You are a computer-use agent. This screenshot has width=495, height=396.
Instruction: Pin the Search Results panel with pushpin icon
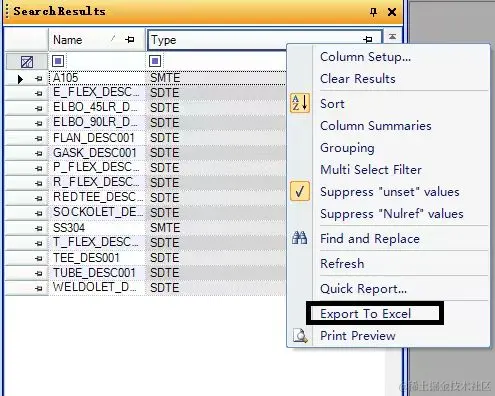[x=373, y=12]
